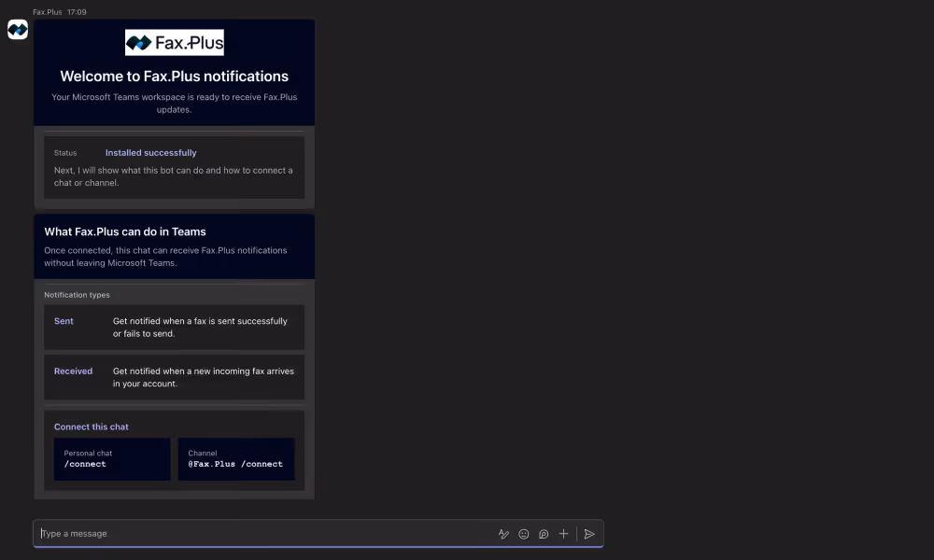Click the Notification types label
This screenshot has width=934, height=560.
click(77, 295)
